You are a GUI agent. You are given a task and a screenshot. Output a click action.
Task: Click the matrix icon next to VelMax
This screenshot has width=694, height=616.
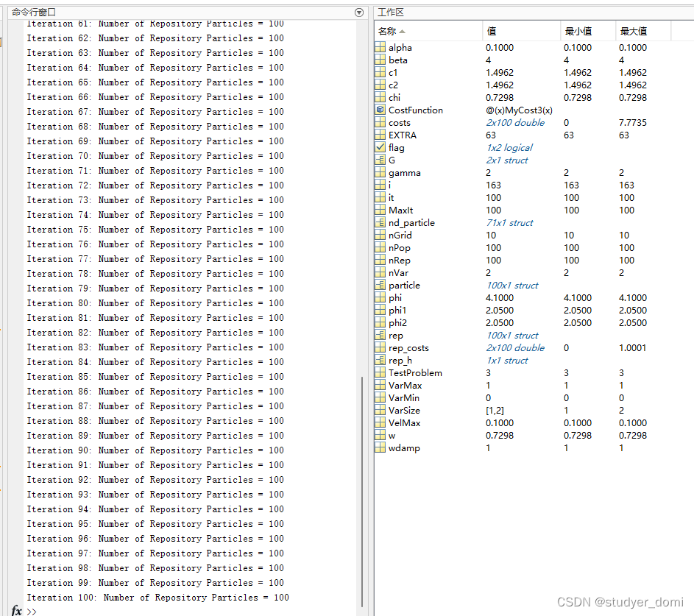point(380,422)
